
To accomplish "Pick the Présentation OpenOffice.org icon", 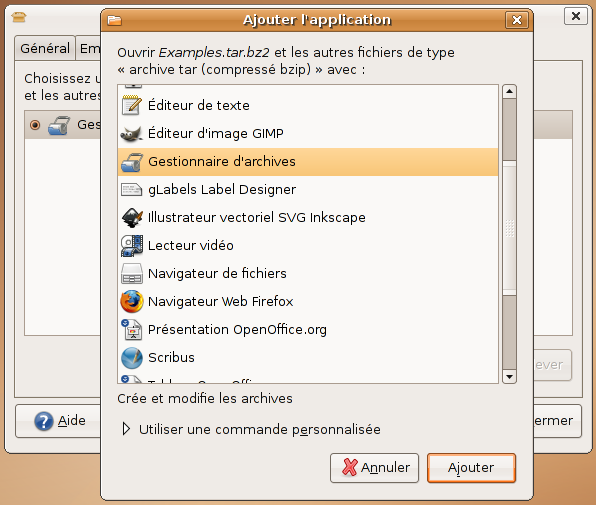I will [x=132, y=329].
